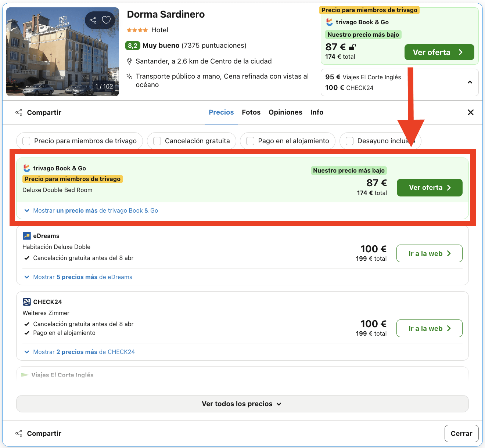The image size is (485, 448).
Task: Show Ver todos los precios
Action: point(242,404)
